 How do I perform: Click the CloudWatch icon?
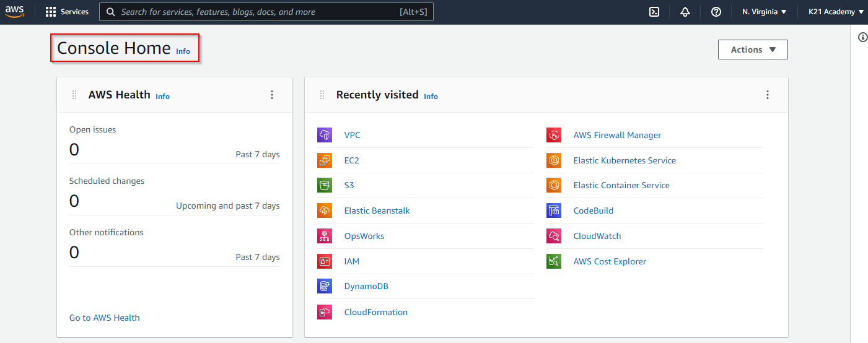pyautogui.click(x=554, y=236)
